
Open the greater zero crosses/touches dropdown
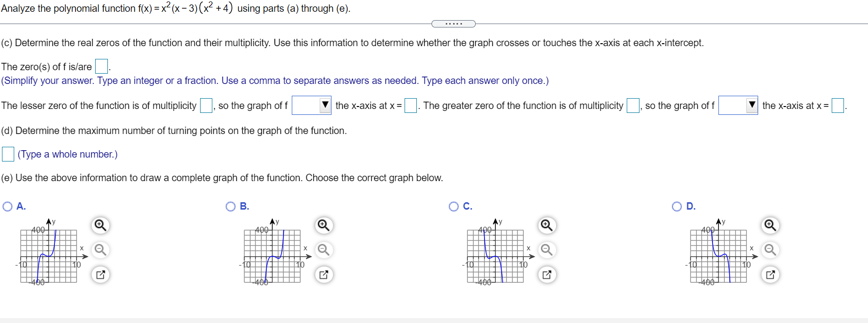coord(752,105)
